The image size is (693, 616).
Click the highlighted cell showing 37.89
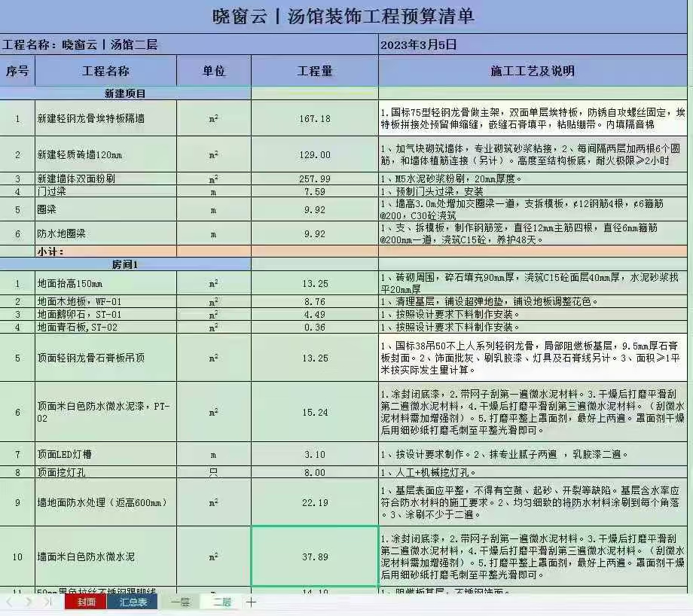pos(314,557)
